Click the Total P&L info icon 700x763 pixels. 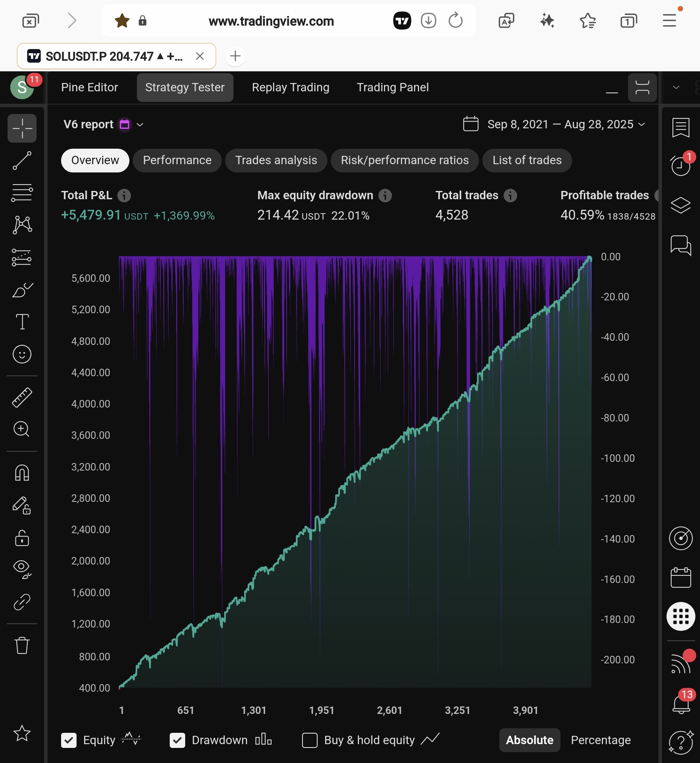pos(124,195)
